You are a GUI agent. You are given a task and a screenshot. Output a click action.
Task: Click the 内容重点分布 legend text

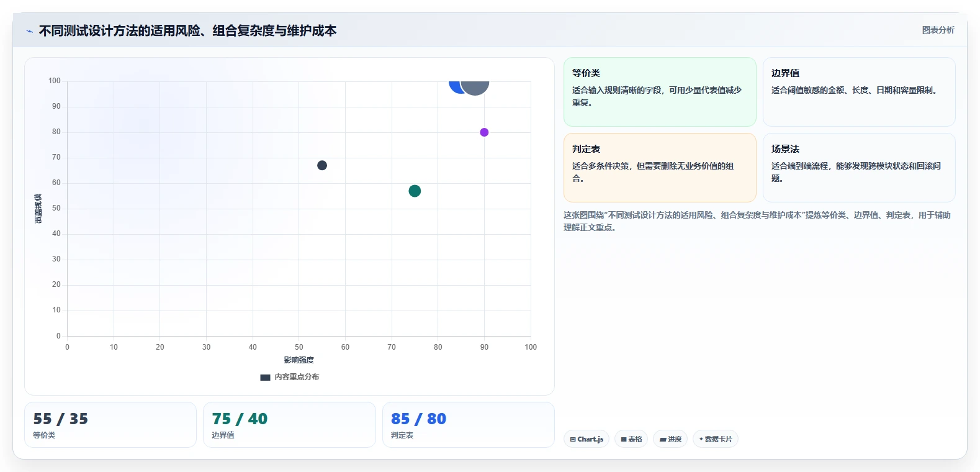coord(297,377)
